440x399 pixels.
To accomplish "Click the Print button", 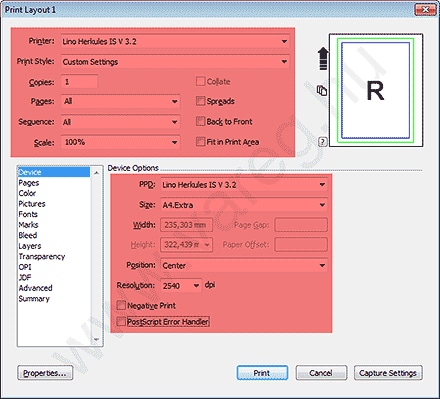I will (x=262, y=373).
